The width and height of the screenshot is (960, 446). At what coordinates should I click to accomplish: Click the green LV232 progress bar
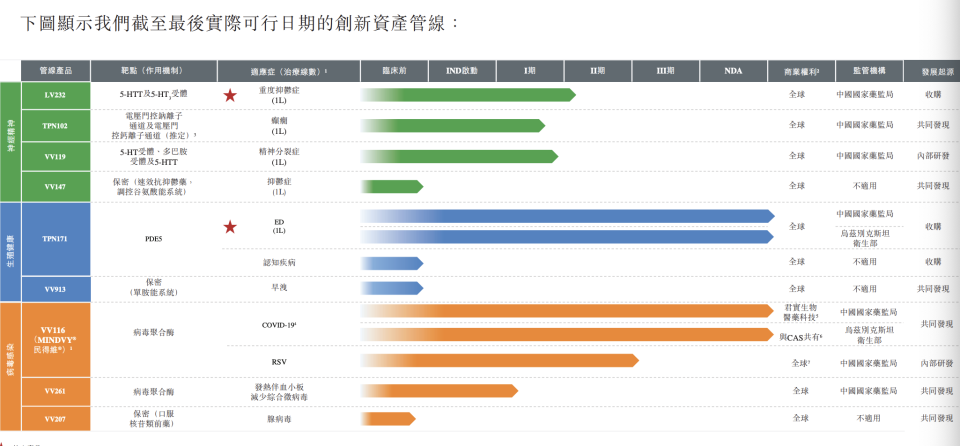coord(468,95)
